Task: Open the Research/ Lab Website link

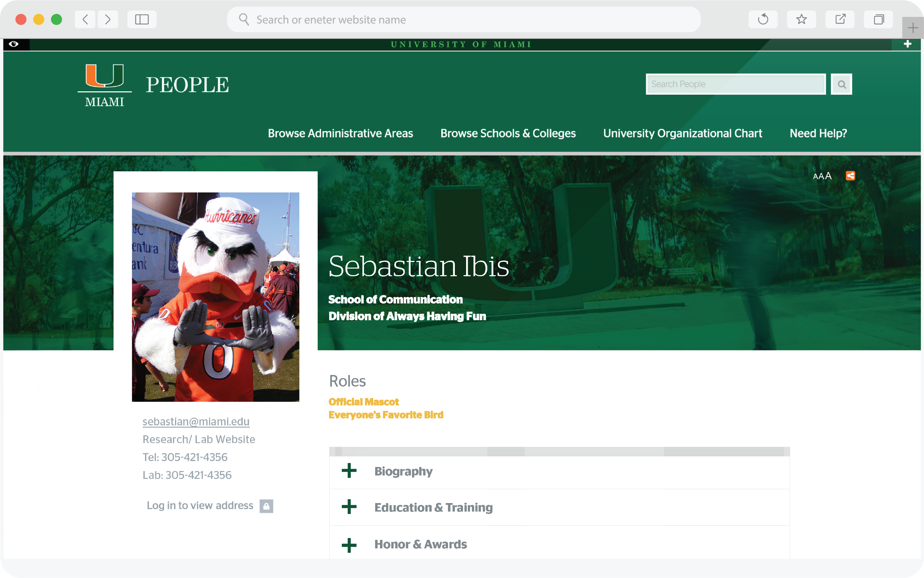Action: tap(199, 439)
